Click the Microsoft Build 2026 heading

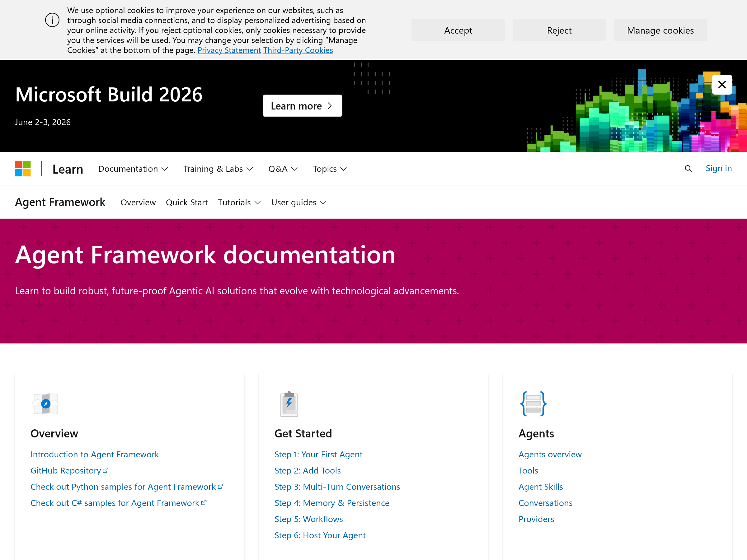[109, 94]
